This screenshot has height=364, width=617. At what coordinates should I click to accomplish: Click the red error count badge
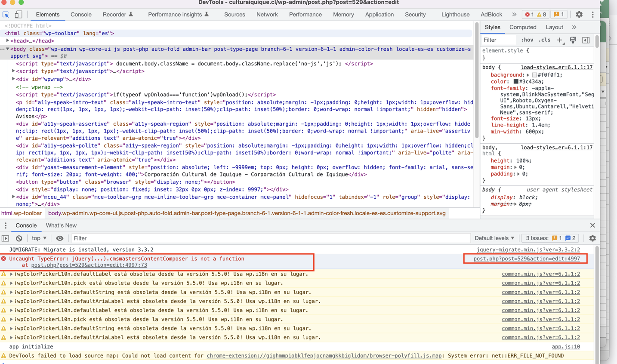(x=529, y=15)
